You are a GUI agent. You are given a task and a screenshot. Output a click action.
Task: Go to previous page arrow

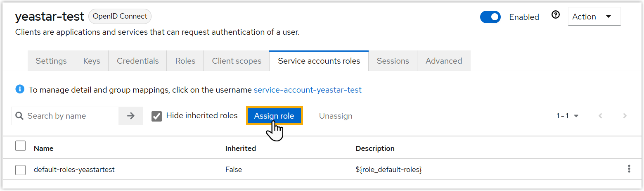tap(600, 116)
